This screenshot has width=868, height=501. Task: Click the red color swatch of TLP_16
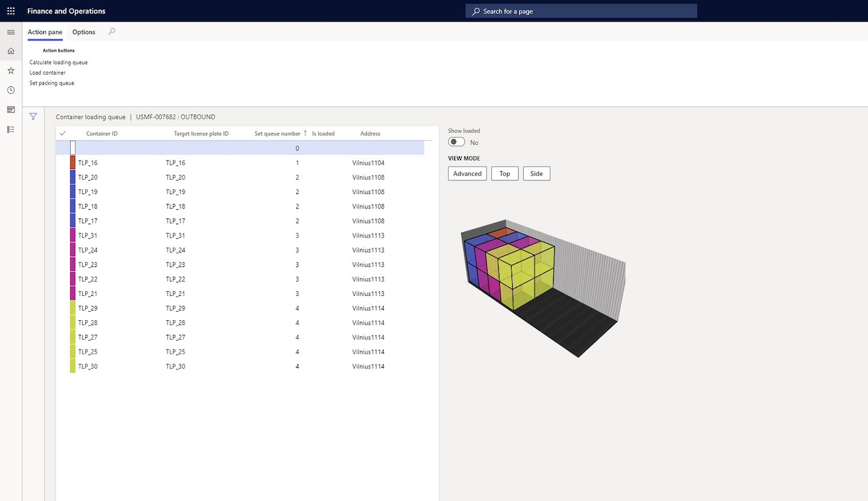pos(73,163)
